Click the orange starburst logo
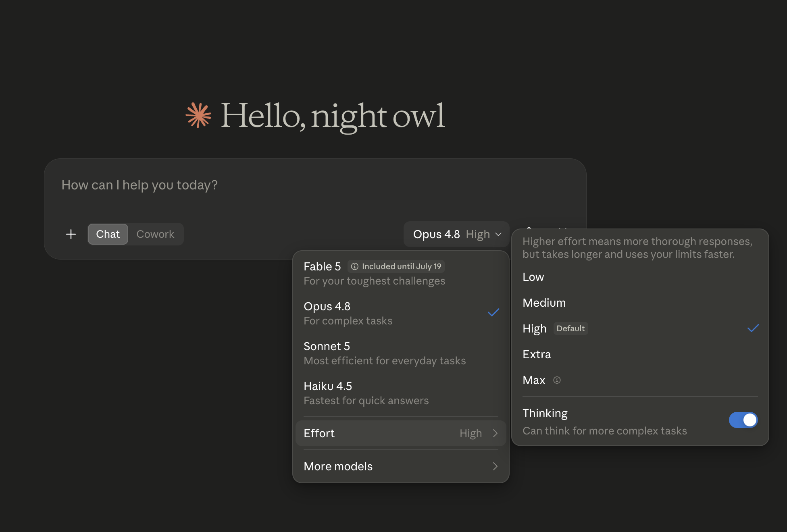The width and height of the screenshot is (787, 532). point(198,115)
